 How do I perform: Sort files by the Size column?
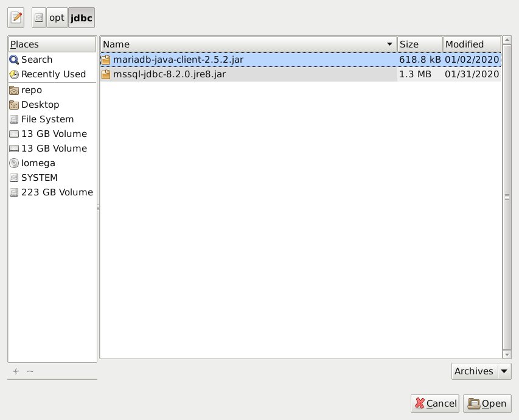pos(420,44)
